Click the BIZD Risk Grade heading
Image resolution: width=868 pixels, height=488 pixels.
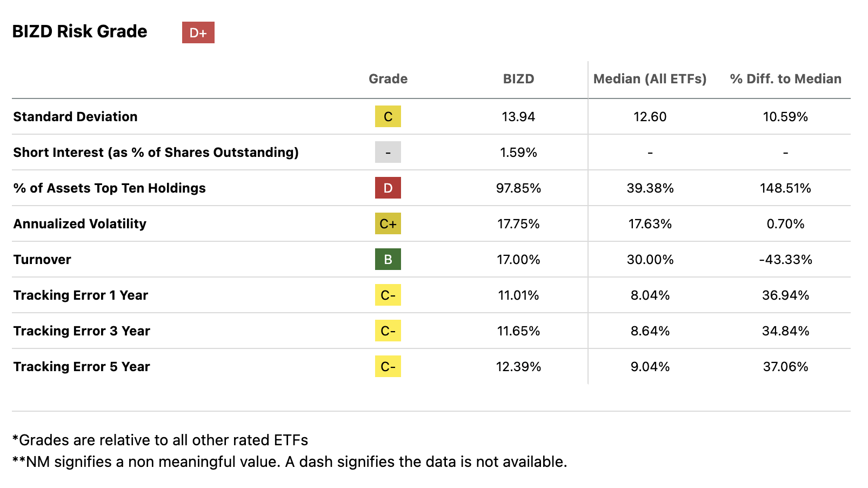pyautogui.click(x=79, y=31)
